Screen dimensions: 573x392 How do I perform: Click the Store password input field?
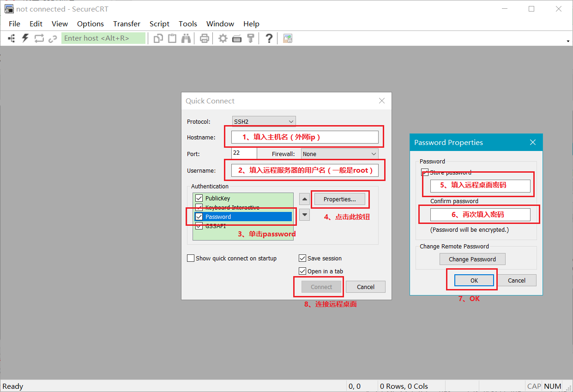[480, 186]
